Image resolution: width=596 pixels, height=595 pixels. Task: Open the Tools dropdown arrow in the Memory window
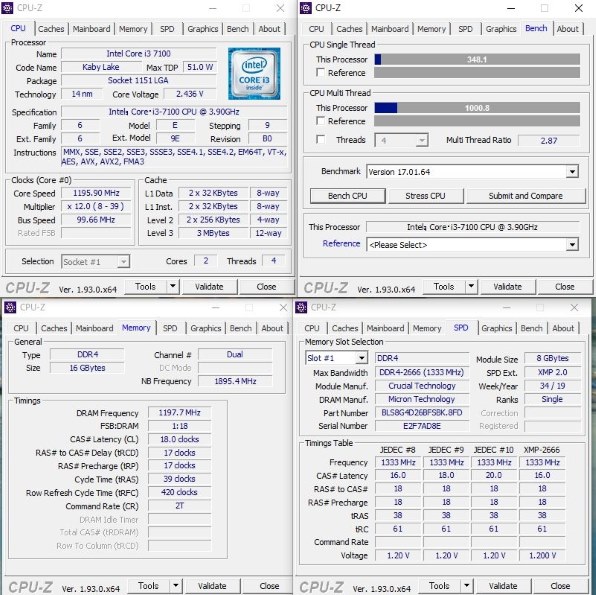176,586
